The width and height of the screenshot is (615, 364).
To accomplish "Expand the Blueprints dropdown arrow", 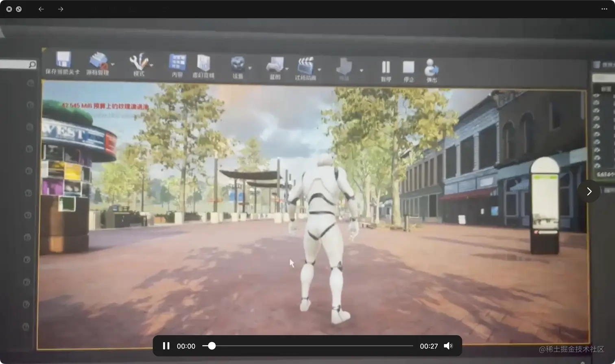I will (287, 69).
